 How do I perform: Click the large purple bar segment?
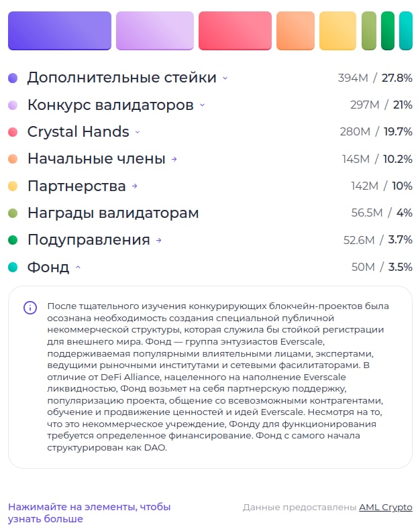(x=60, y=30)
